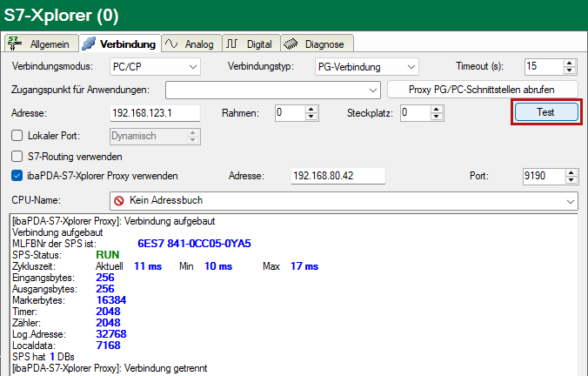Viewport: 588px width, 376px height.
Task: Click the Localdata value 7168
Action: [x=109, y=346]
